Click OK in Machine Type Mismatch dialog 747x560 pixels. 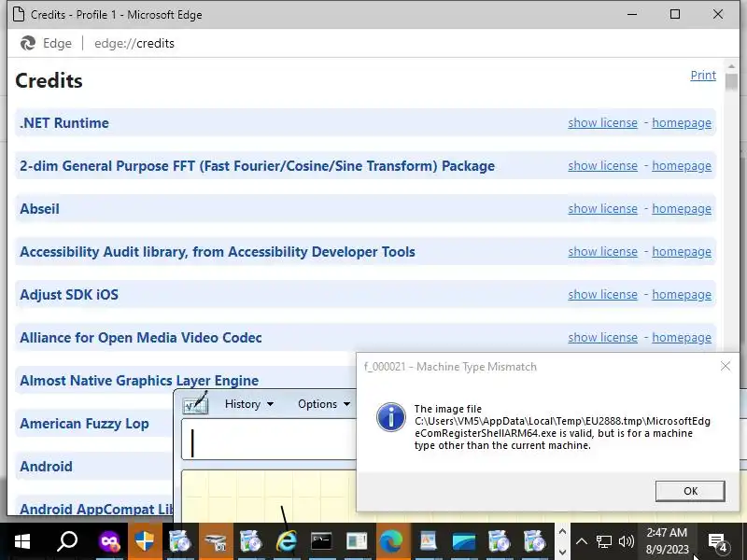click(x=690, y=491)
